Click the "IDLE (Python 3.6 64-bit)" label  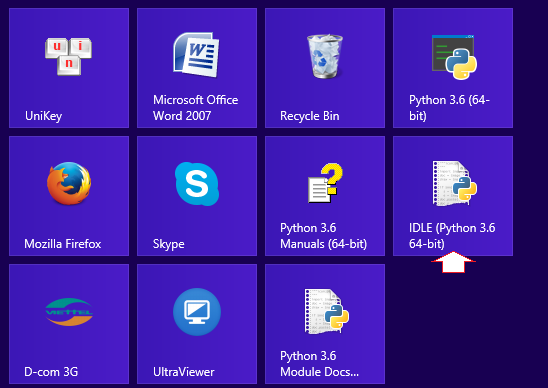coord(452,236)
